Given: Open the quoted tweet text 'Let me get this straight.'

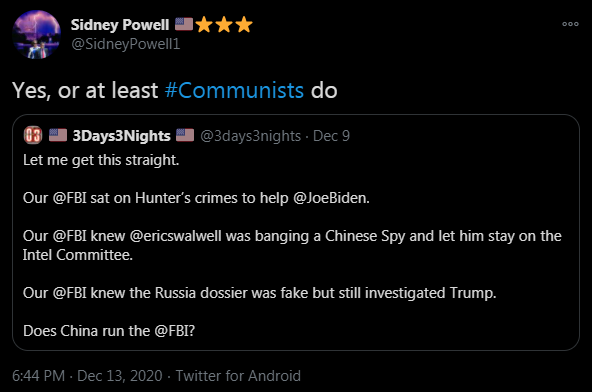Looking at the screenshot, I should 101,160.
